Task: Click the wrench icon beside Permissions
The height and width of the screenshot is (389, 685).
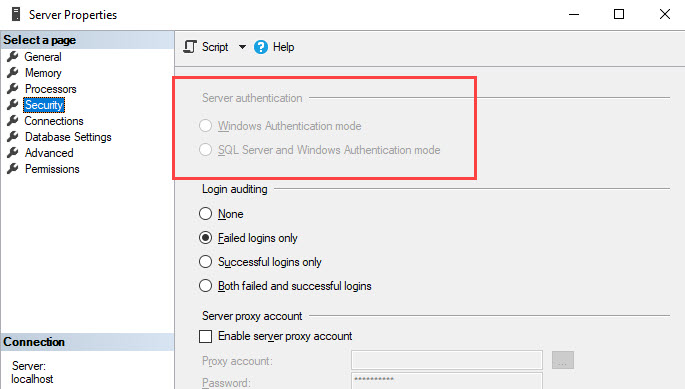Action: point(13,169)
